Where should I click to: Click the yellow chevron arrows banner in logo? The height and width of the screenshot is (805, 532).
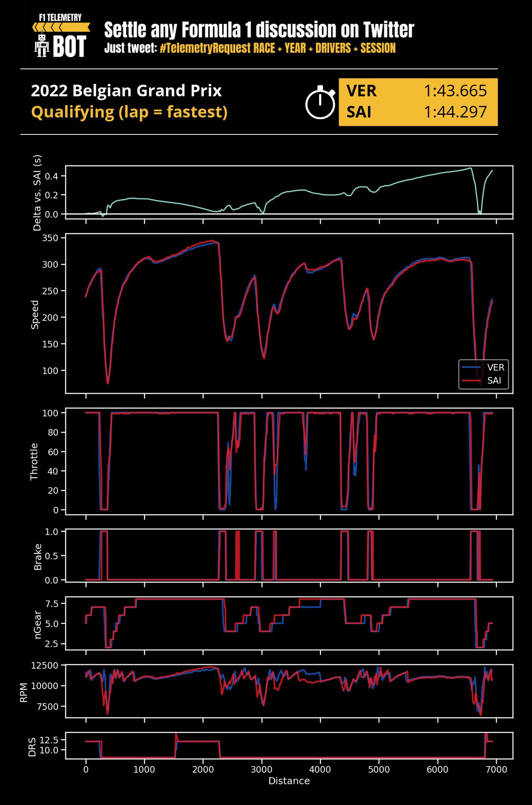click(x=61, y=27)
